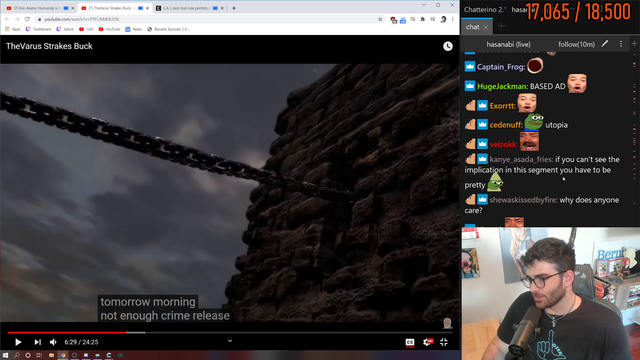
Task: Reload the YouTube page
Action: 27,19
